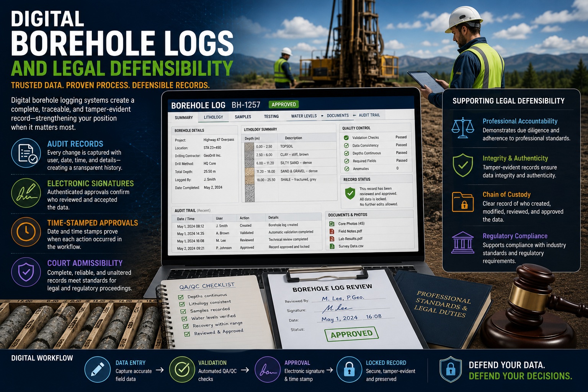
Task: Click the Survey Data.csv file icon
Action: pyautogui.click(x=332, y=246)
